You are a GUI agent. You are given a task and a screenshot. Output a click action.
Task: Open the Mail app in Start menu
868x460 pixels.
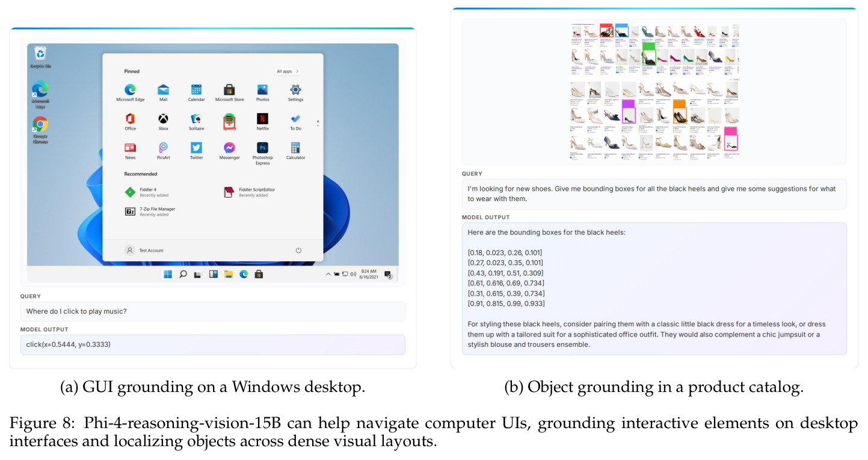pyautogui.click(x=163, y=93)
